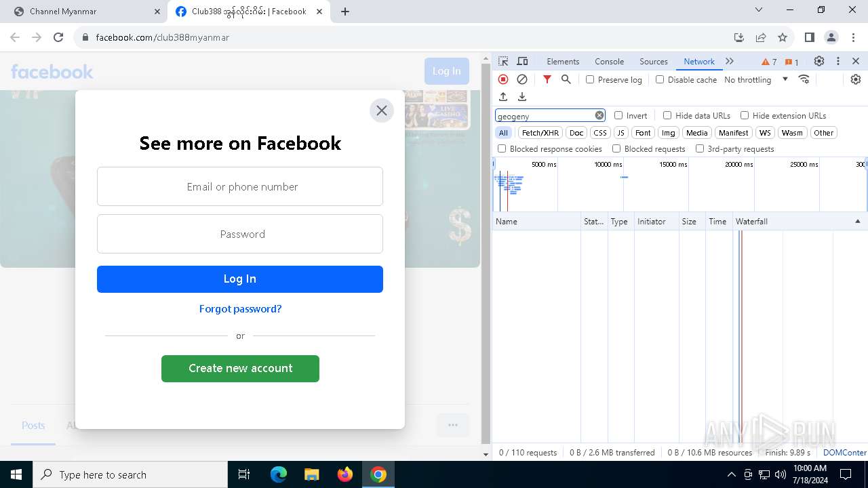The height and width of the screenshot is (488, 868).
Task: Open DevTools customize three-dot menu
Action: [838, 61]
